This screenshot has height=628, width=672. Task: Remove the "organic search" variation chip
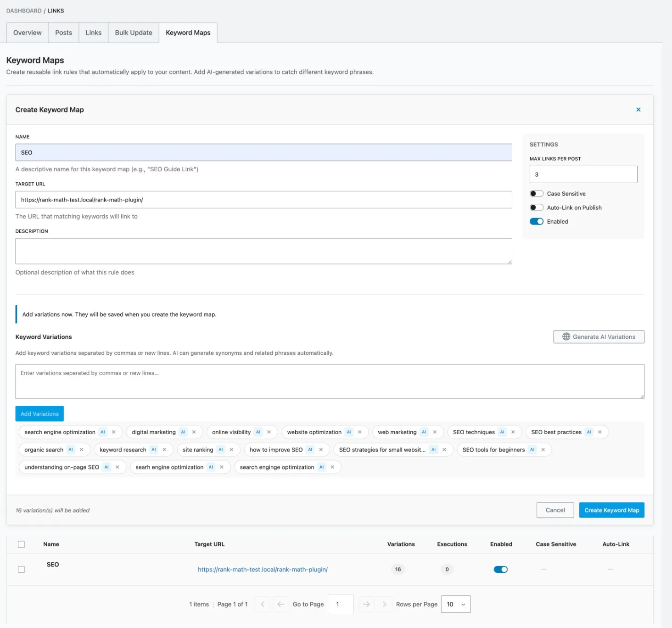point(81,449)
